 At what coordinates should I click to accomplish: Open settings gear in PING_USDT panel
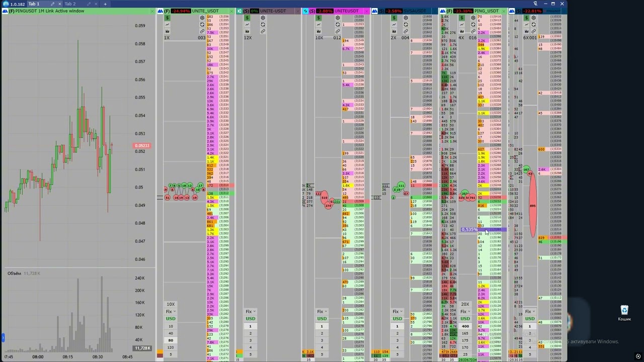click(473, 18)
